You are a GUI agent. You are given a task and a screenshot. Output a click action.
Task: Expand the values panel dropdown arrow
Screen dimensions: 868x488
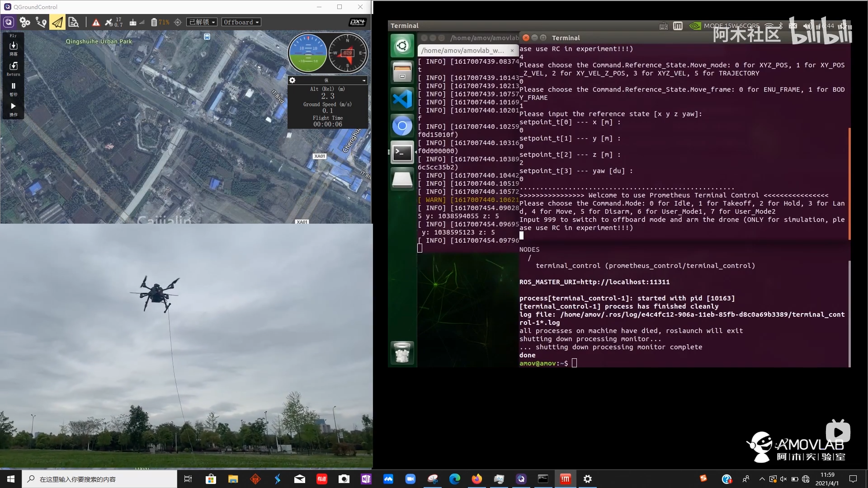pyautogui.click(x=364, y=81)
